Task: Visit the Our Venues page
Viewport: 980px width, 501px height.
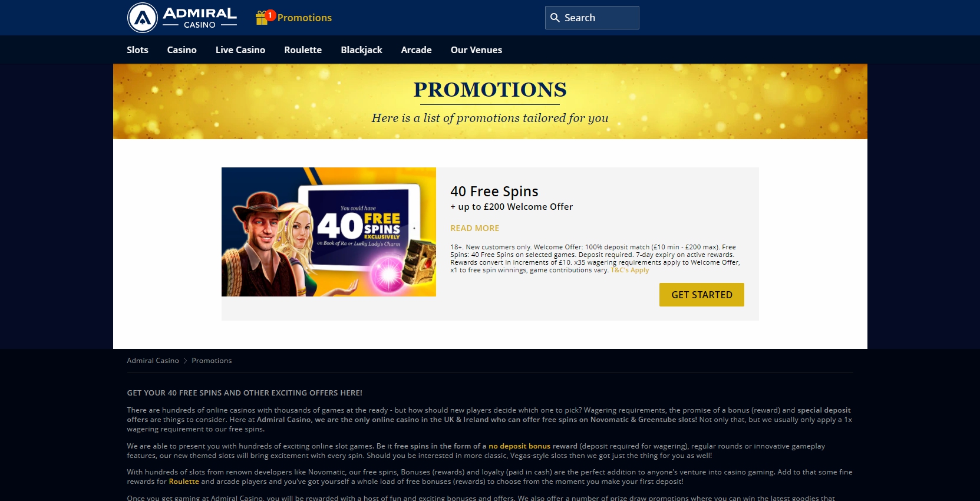Action: (476, 50)
